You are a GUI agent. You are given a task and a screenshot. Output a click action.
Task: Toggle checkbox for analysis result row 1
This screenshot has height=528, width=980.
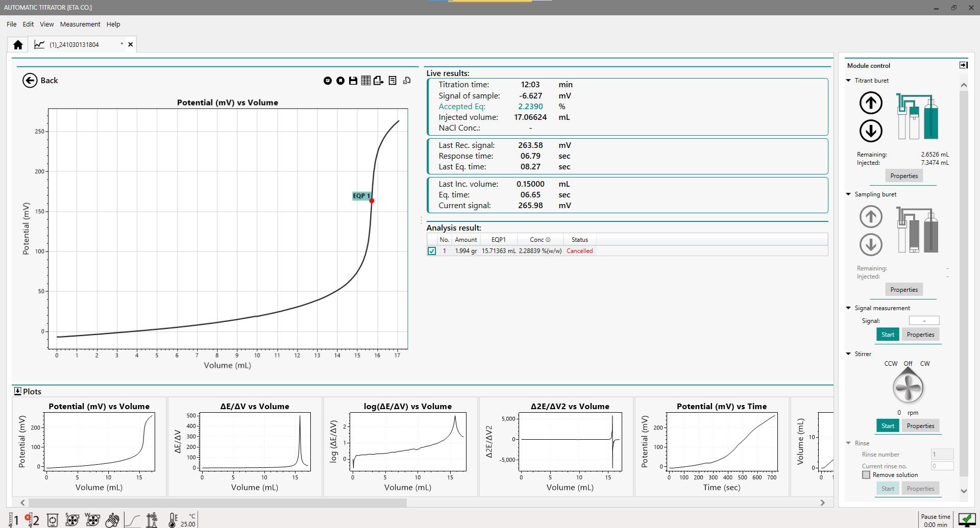click(432, 251)
